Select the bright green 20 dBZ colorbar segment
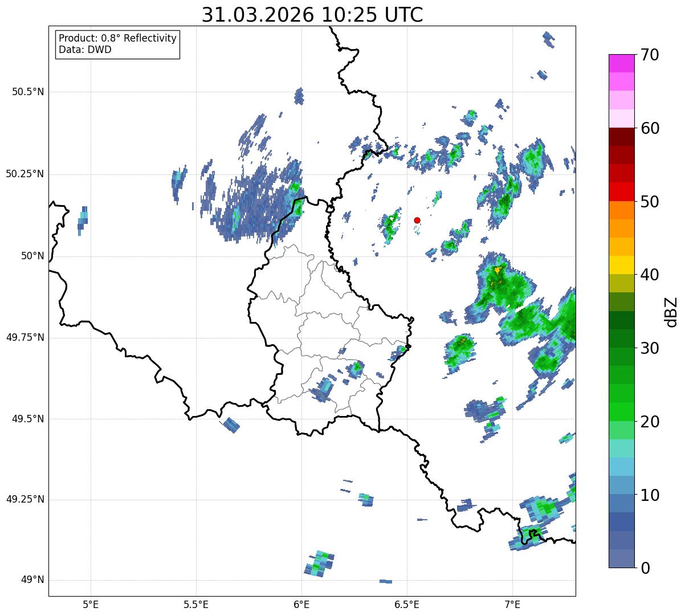The width and height of the screenshot is (685, 616). (x=621, y=412)
